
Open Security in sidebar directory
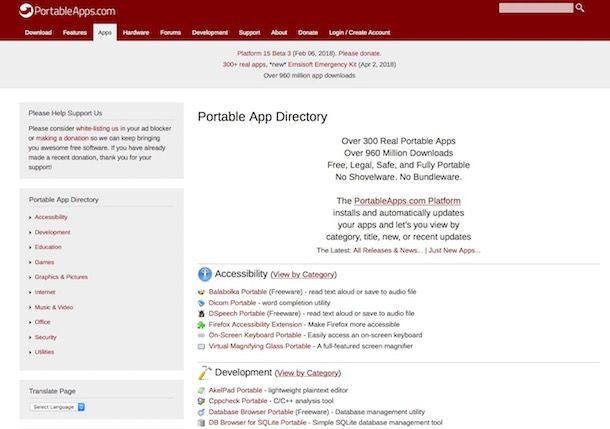(46, 337)
